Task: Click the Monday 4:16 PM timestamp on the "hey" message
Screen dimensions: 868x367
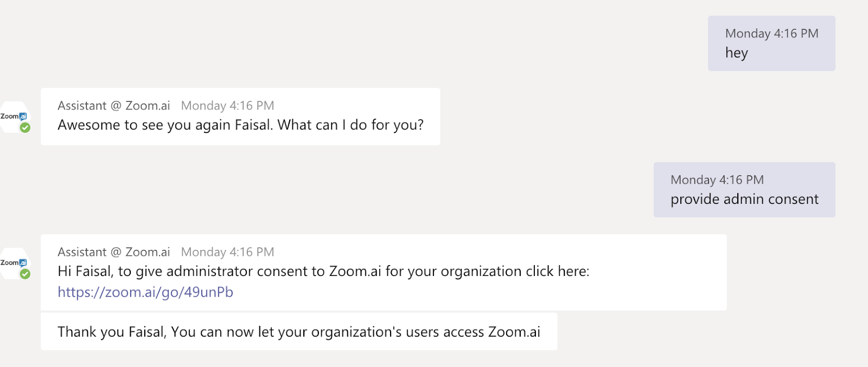Action: 772,34
